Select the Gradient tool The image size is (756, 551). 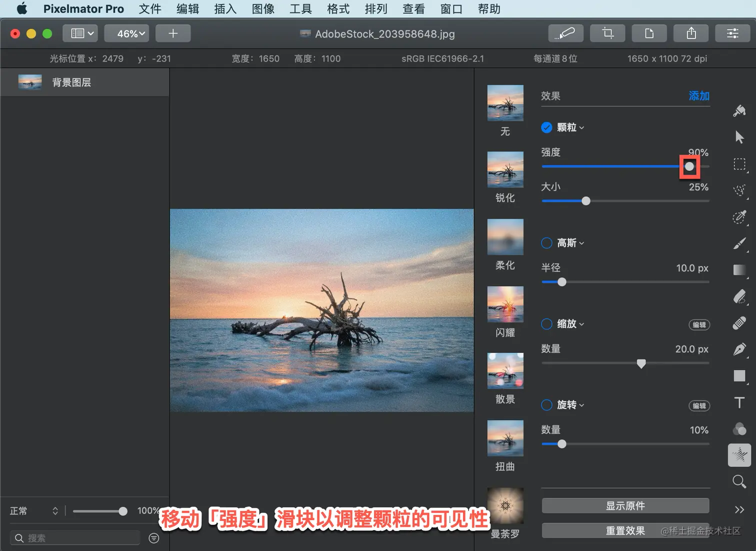(x=739, y=270)
